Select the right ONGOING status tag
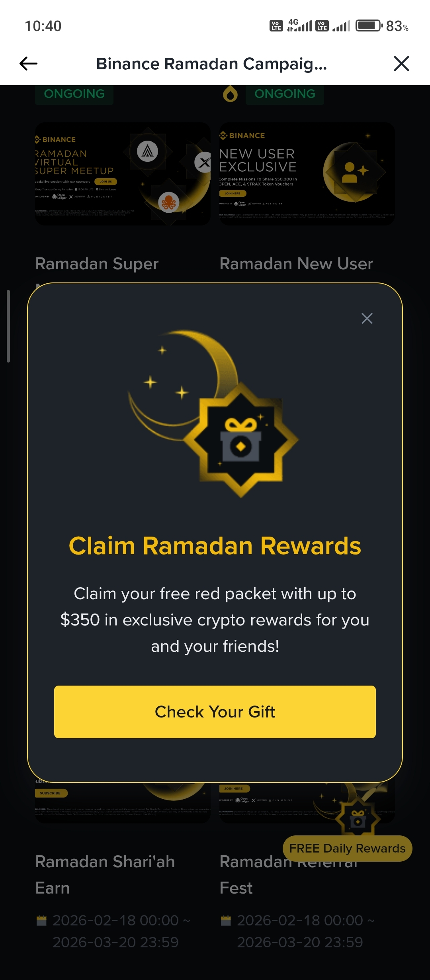 (x=285, y=94)
